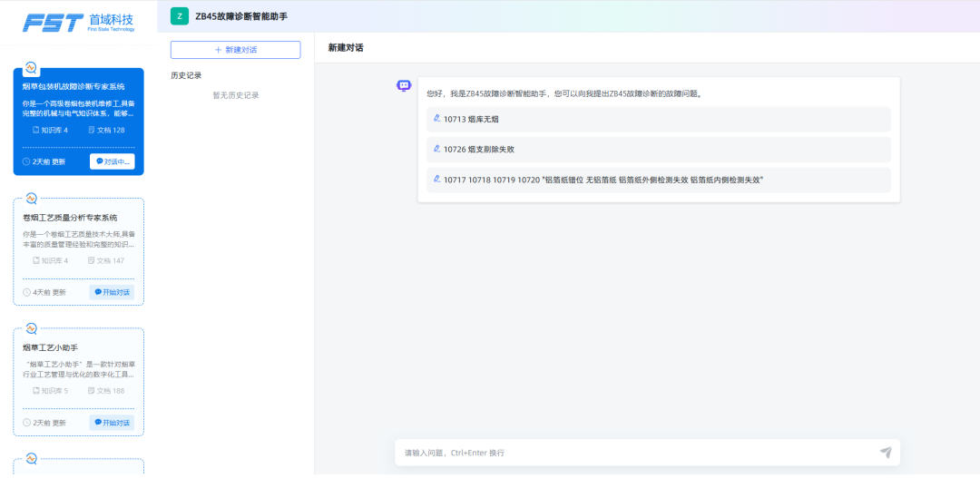Click badge icon atop 烟草包装机故障诊断专家系统 card
The width and height of the screenshot is (980, 478).
click(x=31, y=68)
